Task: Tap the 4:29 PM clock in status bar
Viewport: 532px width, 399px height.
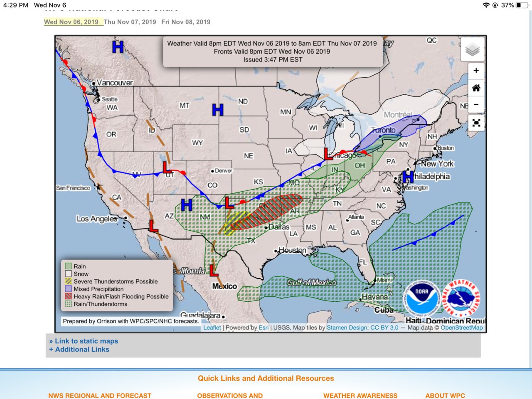Action: tap(16, 5)
